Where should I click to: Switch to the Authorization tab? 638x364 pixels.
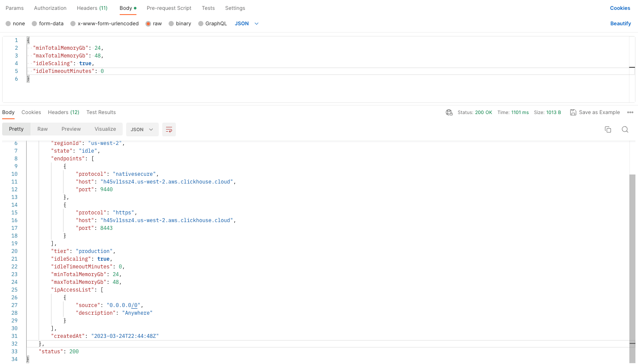pos(50,8)
